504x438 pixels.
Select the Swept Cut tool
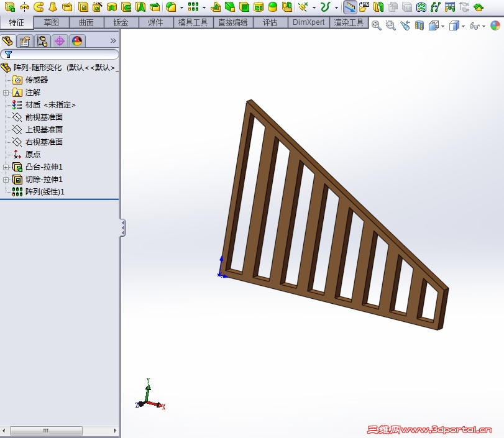point(126,7)
